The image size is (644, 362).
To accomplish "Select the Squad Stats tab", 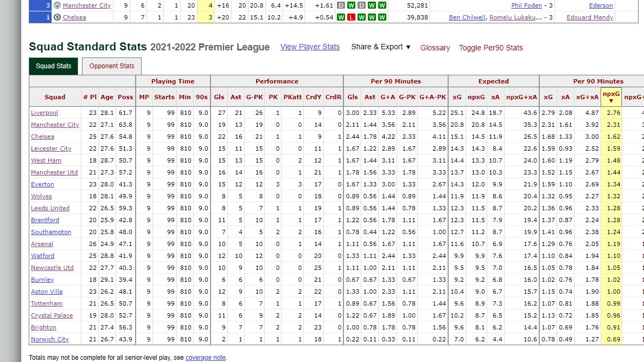I will tap(53, 66).
